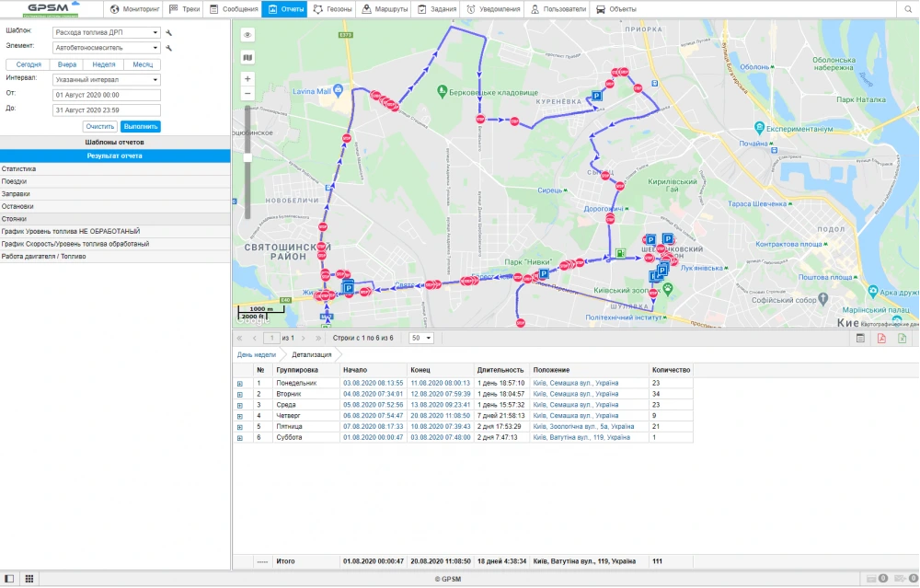The image size is (920, 588).
Task: Open the map layers selector icon
Action: [x=247, y=57]
